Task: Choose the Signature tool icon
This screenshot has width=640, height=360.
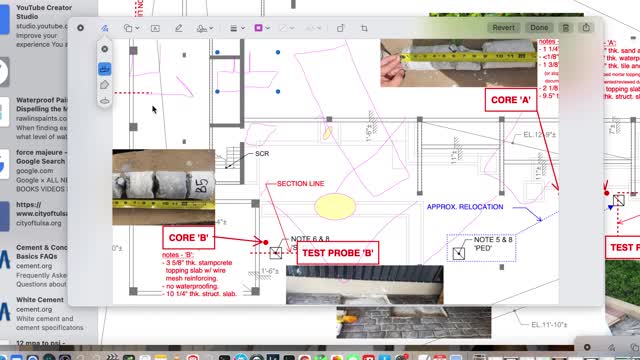Action: pyautogui.click(x=202, y=28)
